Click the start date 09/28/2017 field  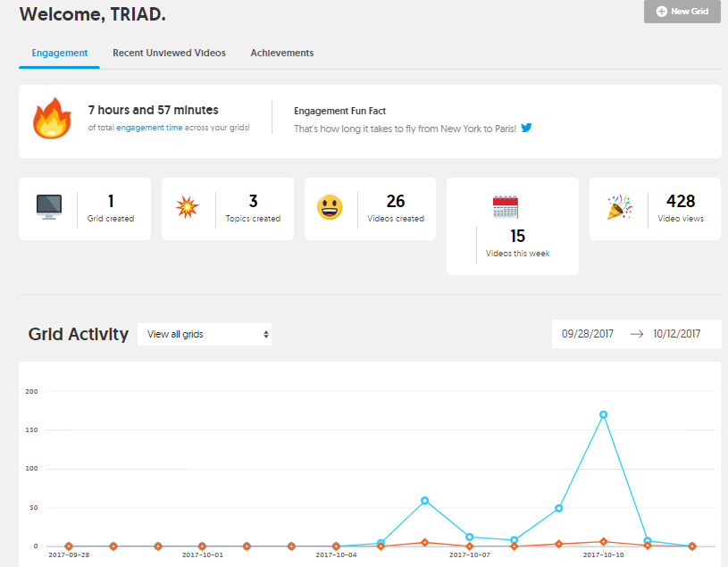coord(588,334)
